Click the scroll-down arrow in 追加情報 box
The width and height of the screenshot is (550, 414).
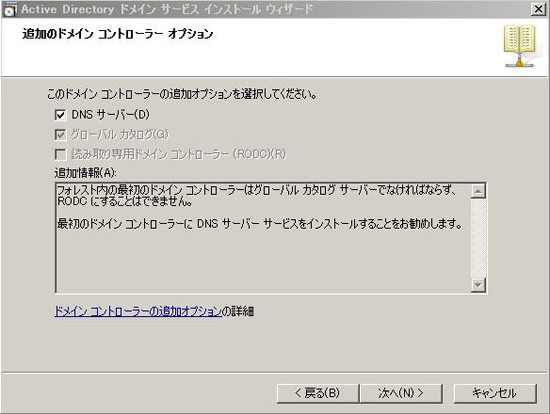(478, 285)
